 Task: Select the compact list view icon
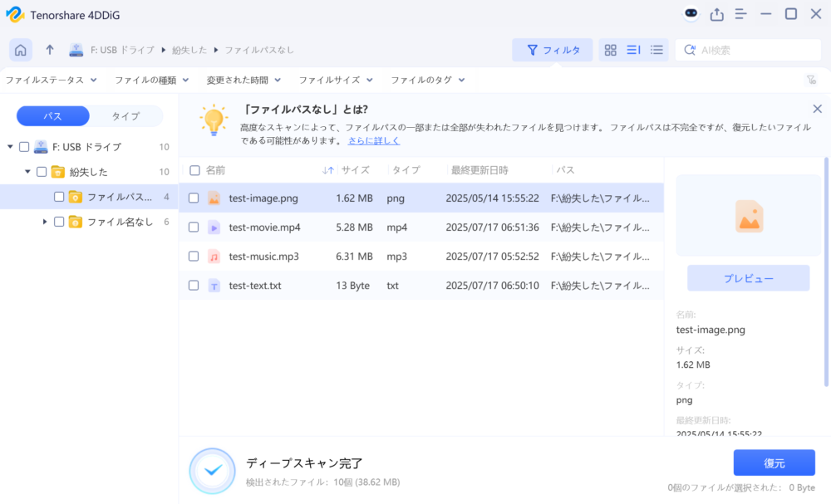[656, 50]
